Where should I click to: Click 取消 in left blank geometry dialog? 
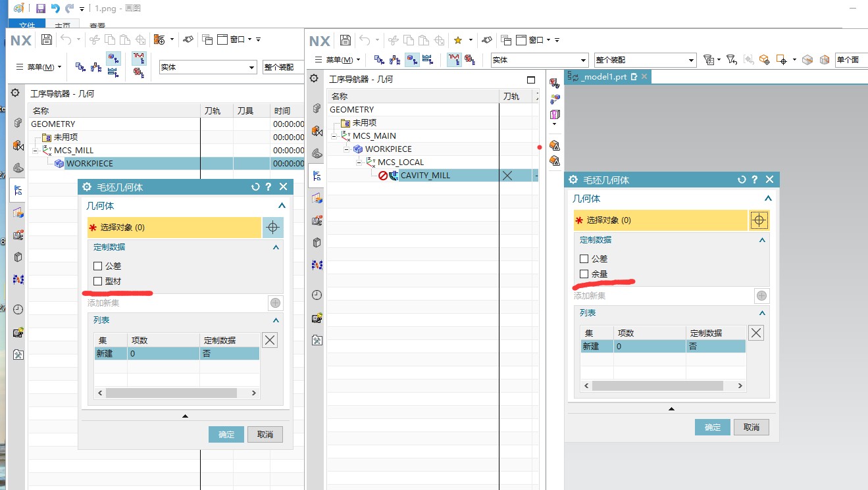pos(265,435)
